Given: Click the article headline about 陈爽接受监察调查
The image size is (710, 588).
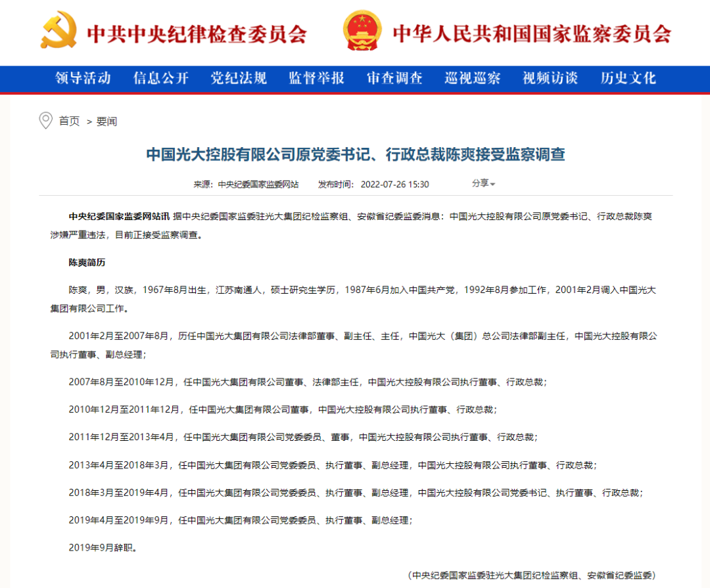Looking at the screenshot, I should 356,154.
